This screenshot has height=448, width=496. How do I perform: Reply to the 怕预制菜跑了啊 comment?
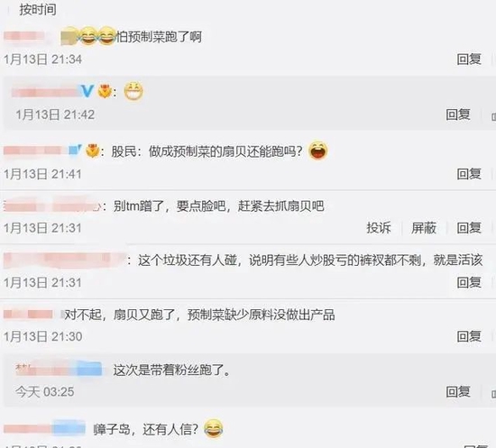[469, 59]
